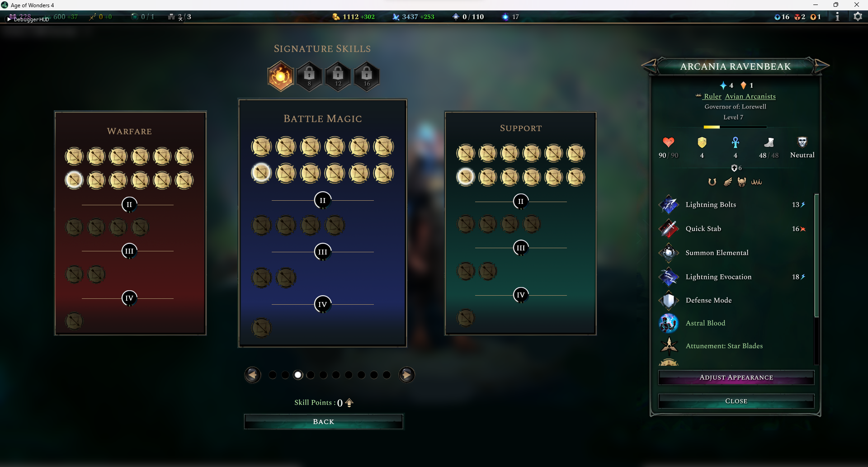Screen dimensions: 868x467
Task: Go back a page with left round arrow
Action: pyautogui.click(x=253, y=375)
